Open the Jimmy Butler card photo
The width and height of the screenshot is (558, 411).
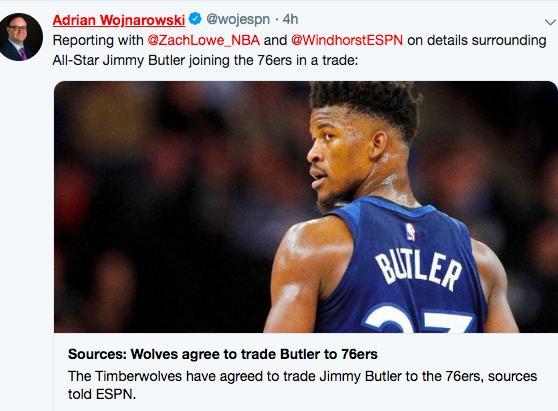click(306, 207)
